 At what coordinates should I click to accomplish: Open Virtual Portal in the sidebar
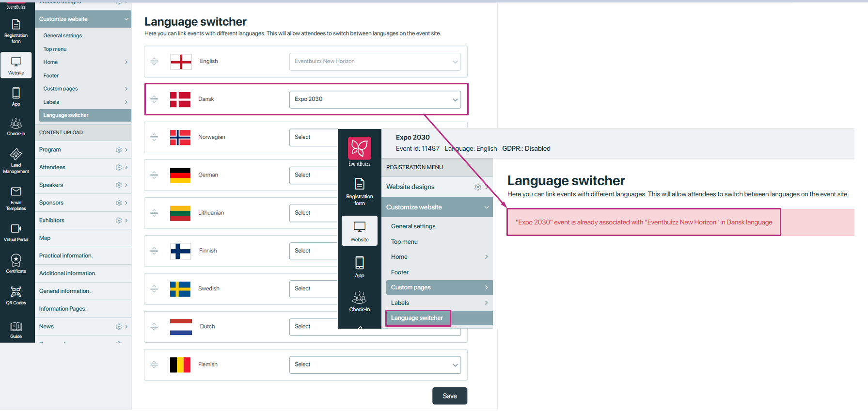coord(16,232)
